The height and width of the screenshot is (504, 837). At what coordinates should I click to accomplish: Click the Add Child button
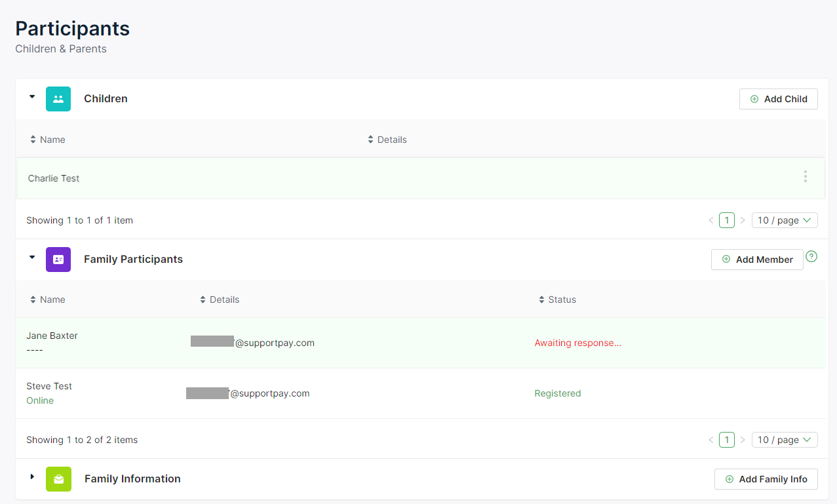[x=778, y=99]
